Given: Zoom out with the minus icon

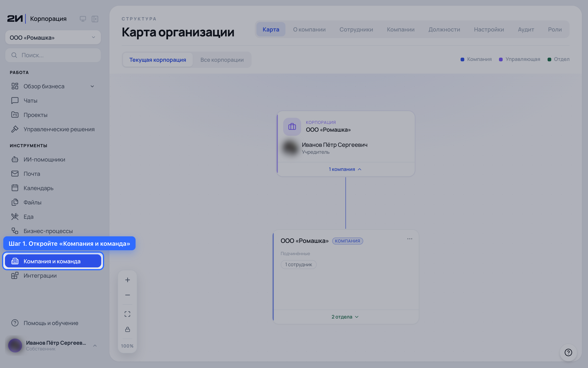Looking at the screenshot, I should (127, 295).
